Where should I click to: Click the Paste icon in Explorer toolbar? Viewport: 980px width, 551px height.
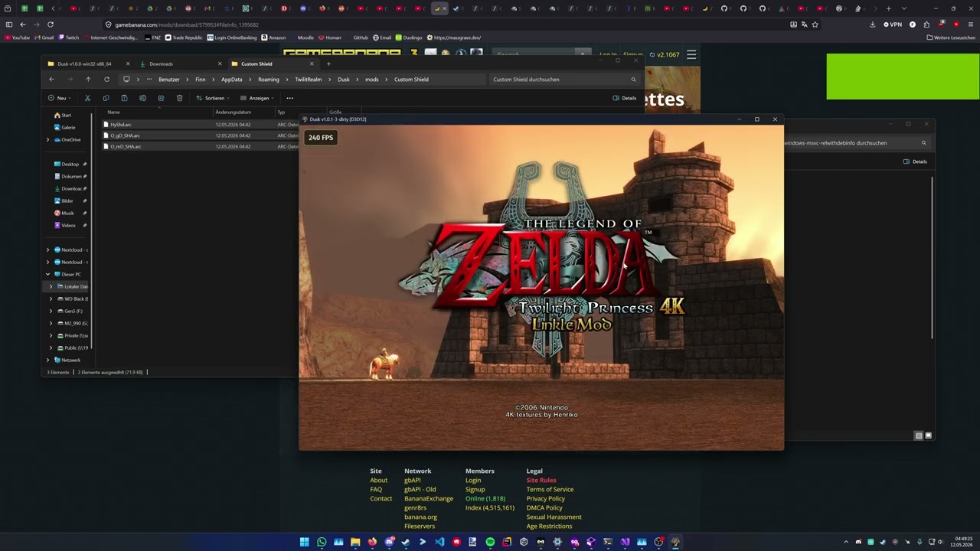[124, 98]
